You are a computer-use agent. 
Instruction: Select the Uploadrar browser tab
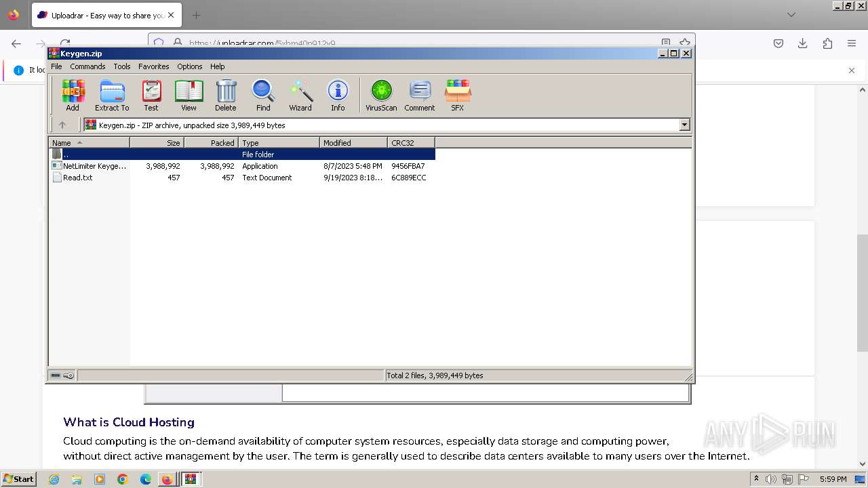pyautogui.click(x=106, y=15)
